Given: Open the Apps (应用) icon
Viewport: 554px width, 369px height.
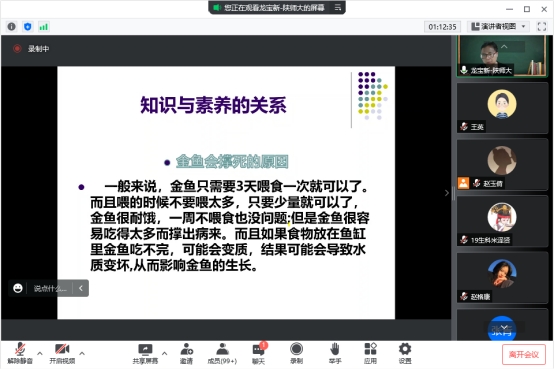Looking at the screenshot, I should click(370, 353).
